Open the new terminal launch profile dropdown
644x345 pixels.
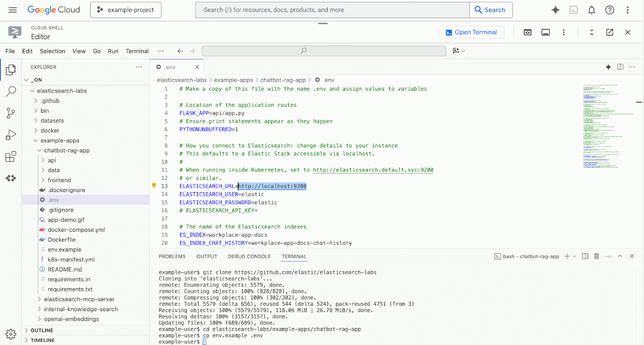tap(574, 256)
